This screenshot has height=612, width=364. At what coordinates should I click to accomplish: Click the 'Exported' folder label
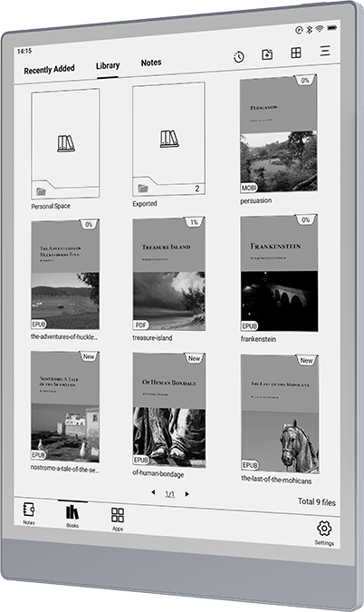coord(145,203)
